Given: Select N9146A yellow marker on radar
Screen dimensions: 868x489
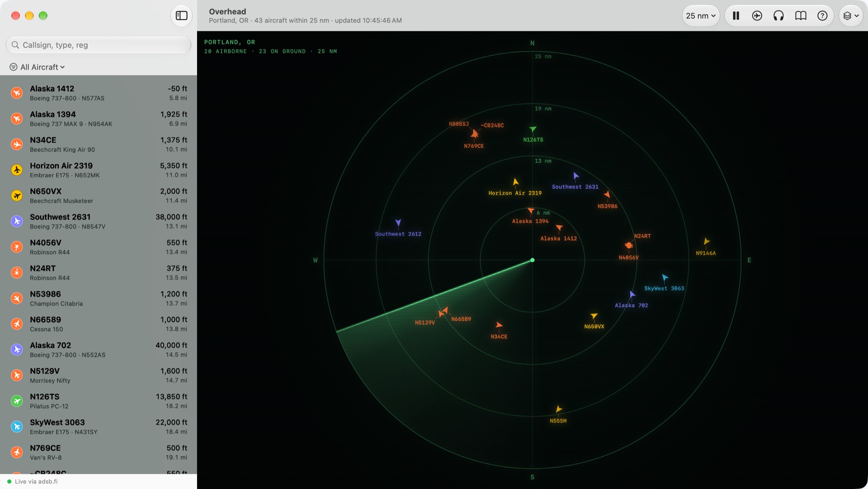Looking at the screenshot, I should pos(706,241).
